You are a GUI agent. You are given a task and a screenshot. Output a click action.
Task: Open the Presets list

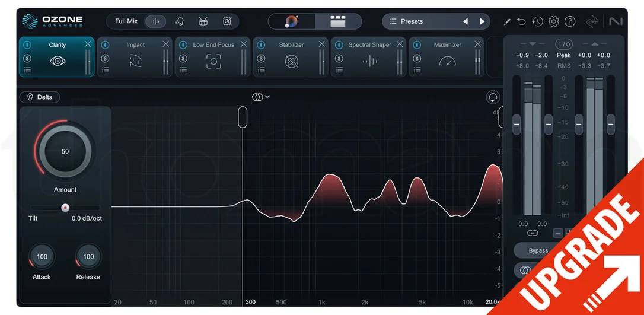tap(423, 21)
